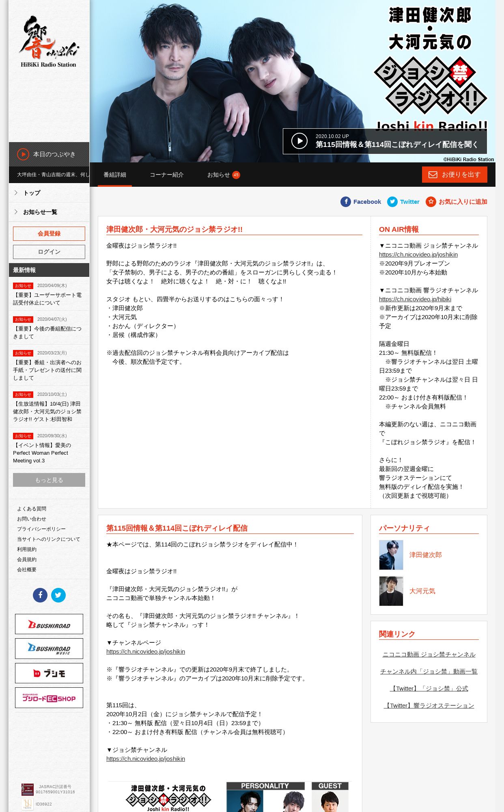This screenshot has height=812, width=504.
Task: Open the BUSHIROAD MUSIC banner
Action: (x=49, y=648)
